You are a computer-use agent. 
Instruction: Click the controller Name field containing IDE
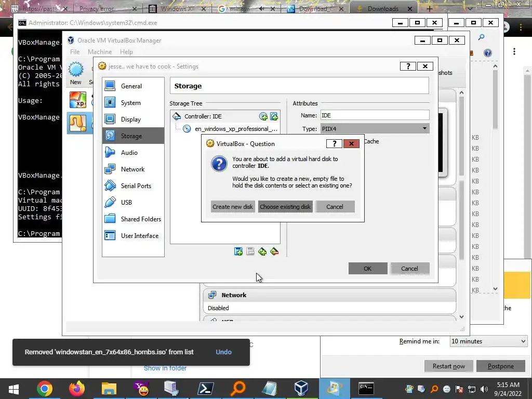(375, 115)
